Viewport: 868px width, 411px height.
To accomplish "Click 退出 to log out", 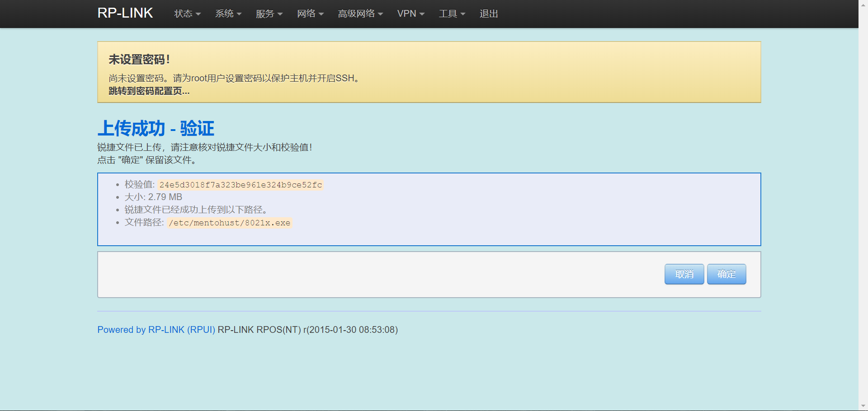I will coord(489,14).
